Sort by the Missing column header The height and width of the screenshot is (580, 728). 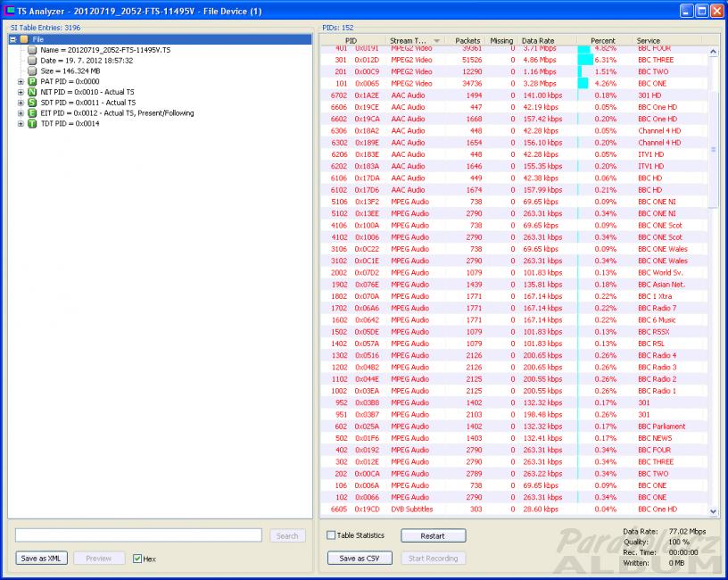[x=501, y=41]
